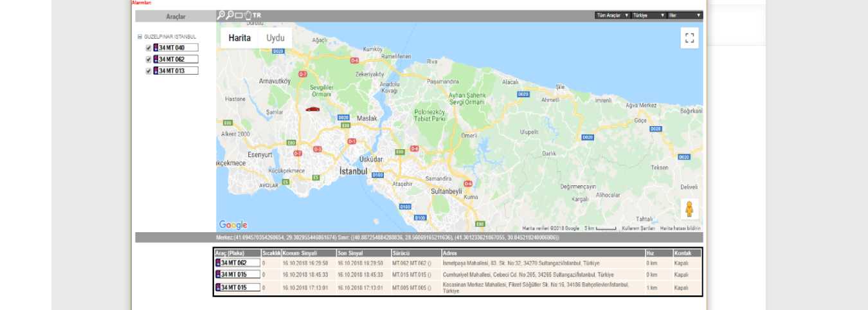Select plate 34 MT 013 in vehicle tree
This screenshot has width=868, height=310.
point(176,71)
